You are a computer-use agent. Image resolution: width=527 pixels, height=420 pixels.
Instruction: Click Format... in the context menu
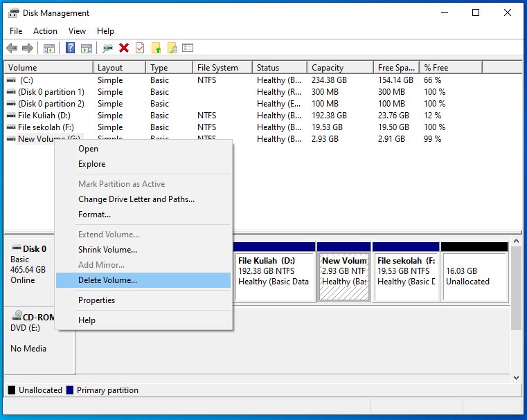pyautogui.click(x=94, y=214)
